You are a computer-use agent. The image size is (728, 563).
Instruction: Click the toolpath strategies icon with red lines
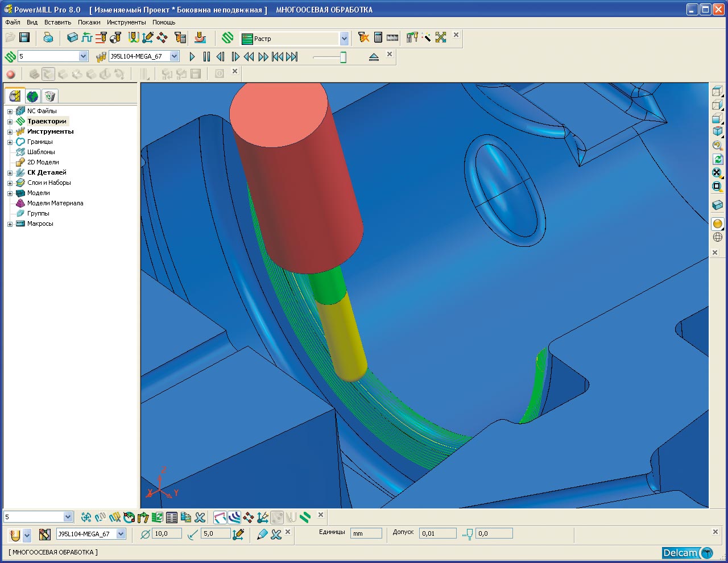[x=101, y=38]
